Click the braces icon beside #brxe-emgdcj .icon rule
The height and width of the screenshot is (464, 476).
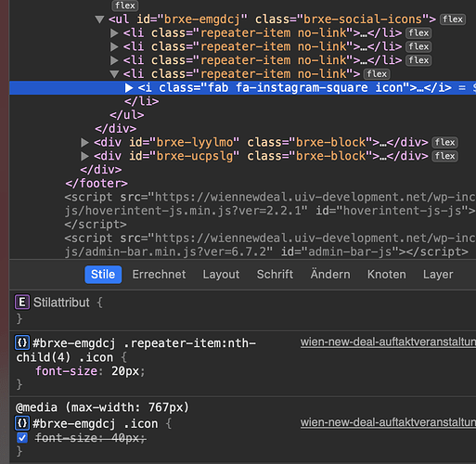point(22,423)
